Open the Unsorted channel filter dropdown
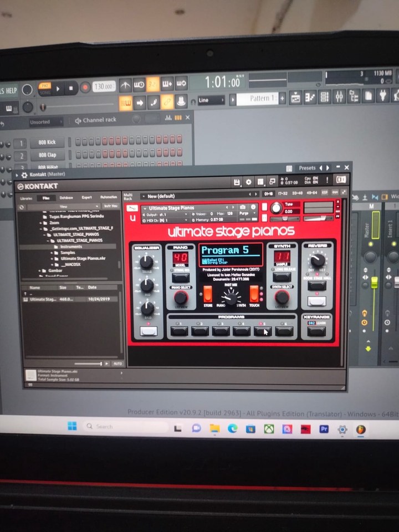Image resolution: width=399 pixels, height=532 pixels. (x=45, y=122)
